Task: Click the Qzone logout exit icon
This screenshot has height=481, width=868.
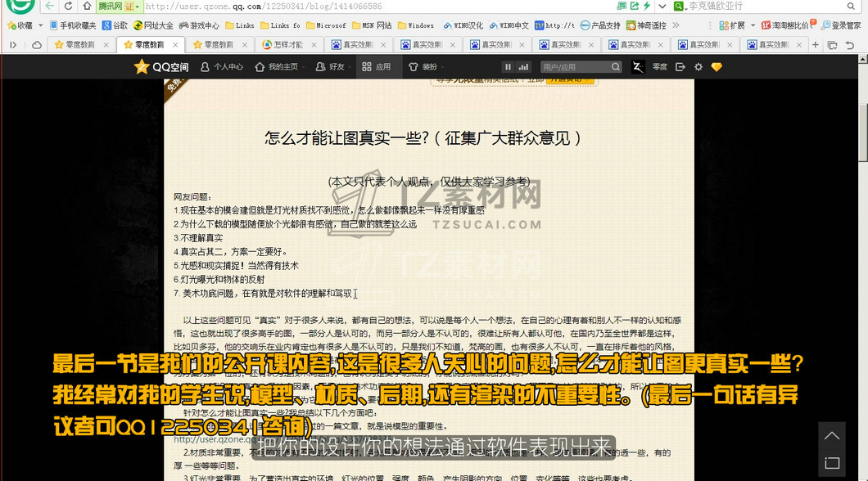Action: click(x=680, y=67)
